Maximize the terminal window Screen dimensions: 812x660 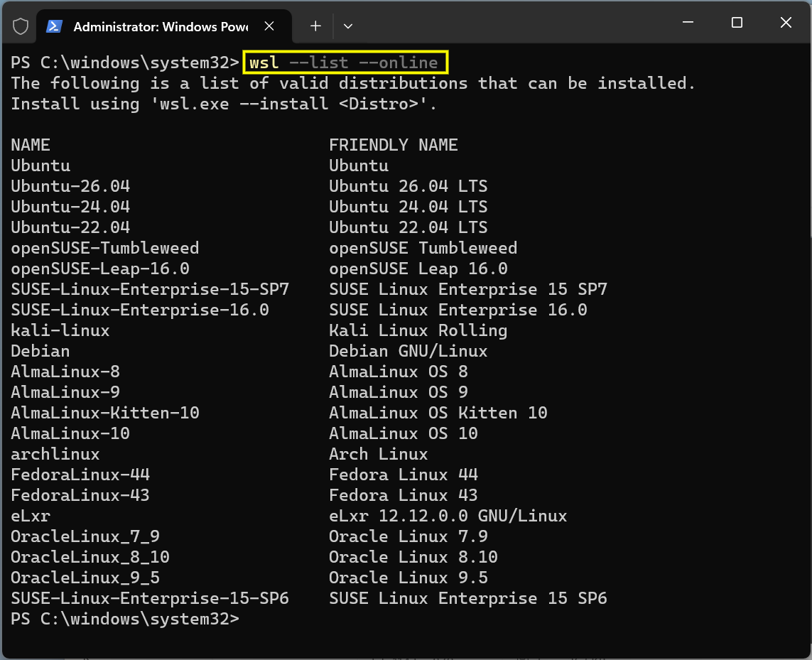(x=737, y=22)
